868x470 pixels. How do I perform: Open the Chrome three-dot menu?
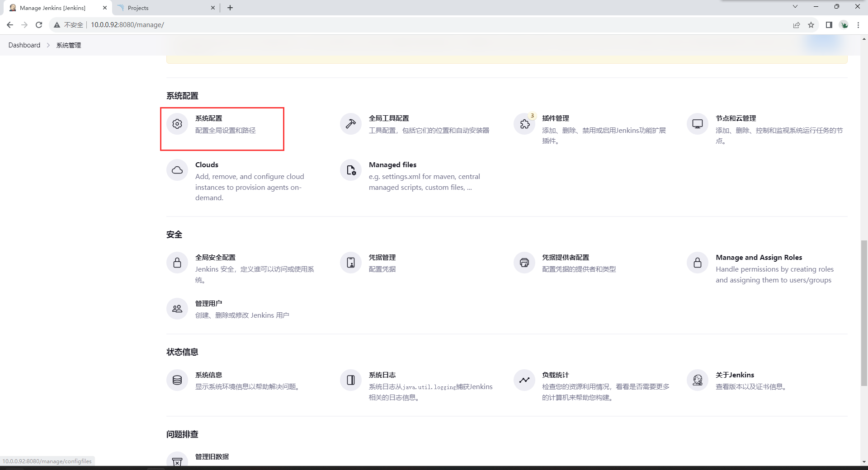pos(858,25)
